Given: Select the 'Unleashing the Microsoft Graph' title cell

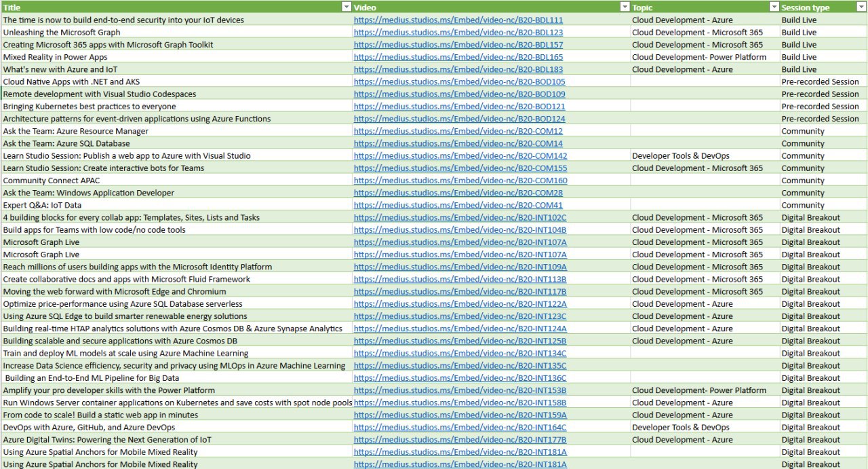Looking at the screenshot, I should tap(176, 33).
